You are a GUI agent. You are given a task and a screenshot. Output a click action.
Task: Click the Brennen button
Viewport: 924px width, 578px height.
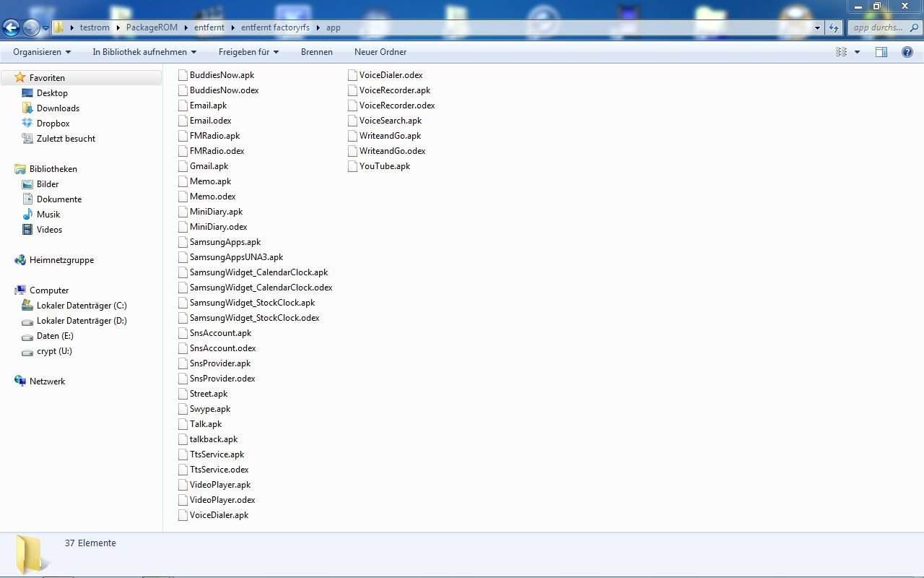point(317,52)
